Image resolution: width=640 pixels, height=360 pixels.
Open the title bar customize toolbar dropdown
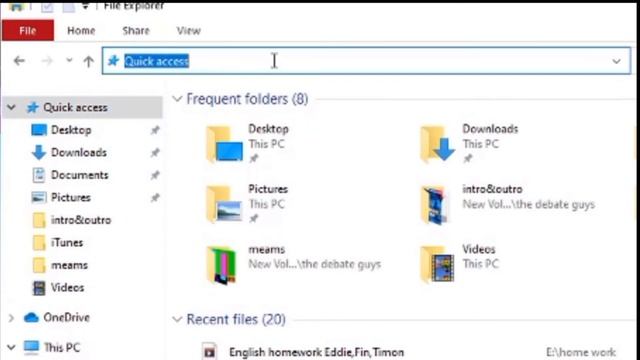pos(85,6)
